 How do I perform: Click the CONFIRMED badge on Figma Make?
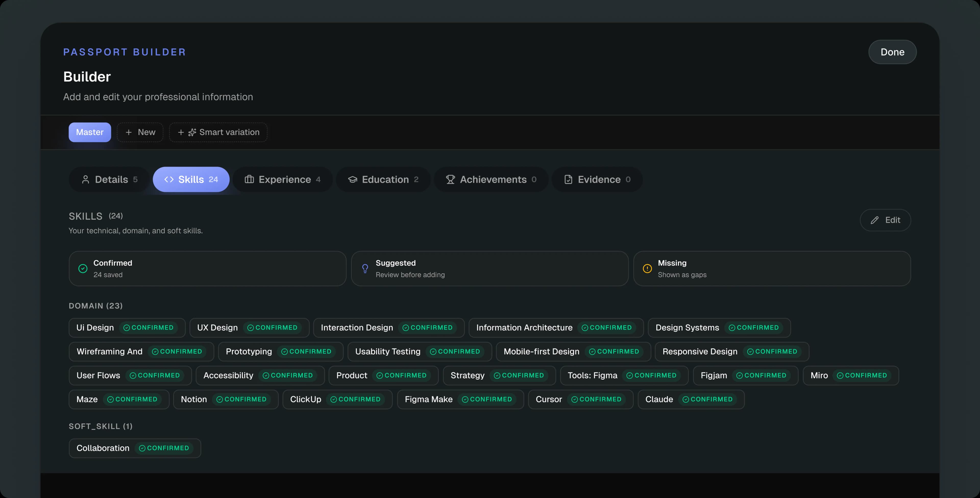tap(487, 400)
